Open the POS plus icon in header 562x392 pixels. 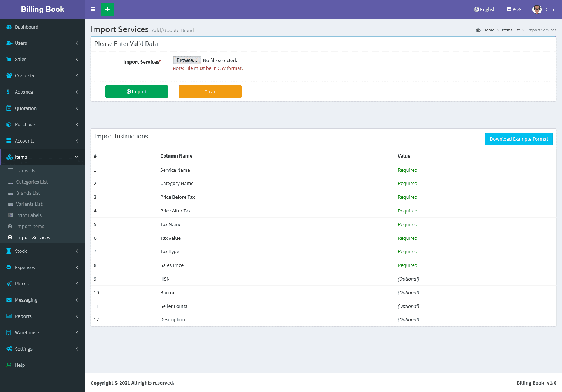click(x=509, y=9)
